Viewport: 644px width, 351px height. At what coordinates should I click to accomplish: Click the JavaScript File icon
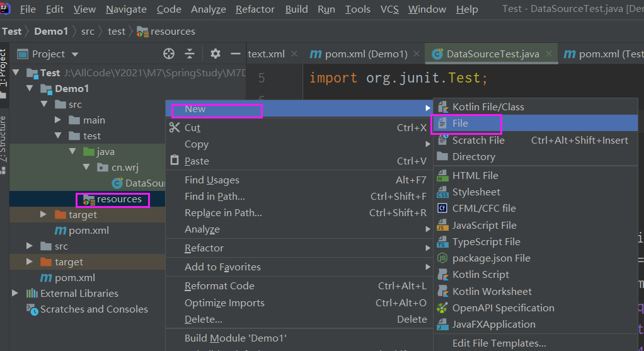[x=442, y=225]
